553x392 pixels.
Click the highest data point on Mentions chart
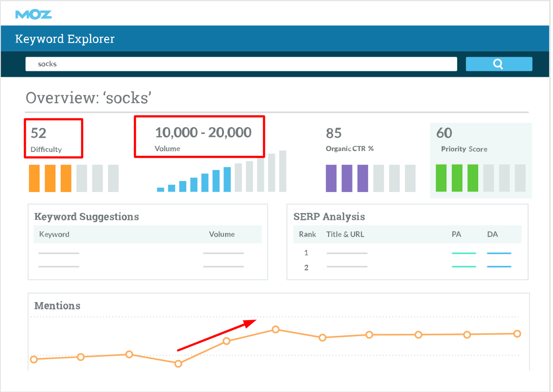point(276,329)
